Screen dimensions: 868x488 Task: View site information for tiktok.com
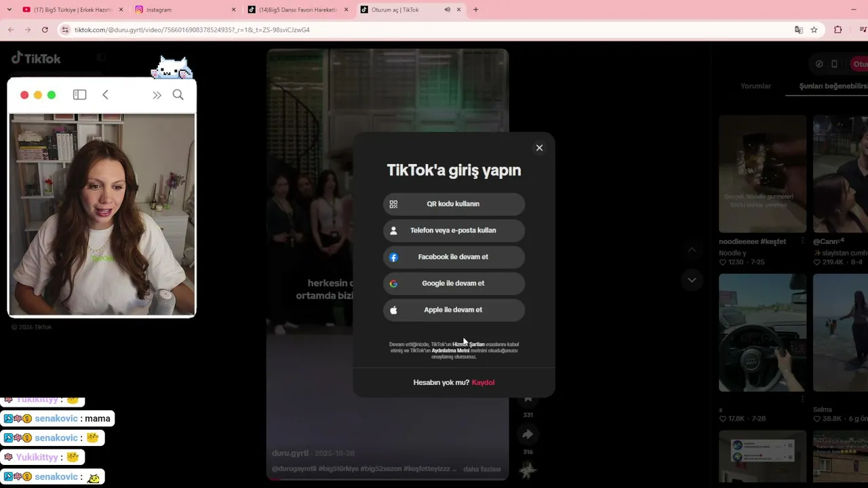pos(65,30)
